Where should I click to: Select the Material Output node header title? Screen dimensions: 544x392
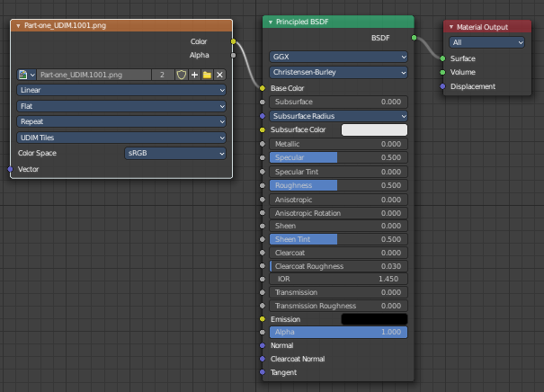(x=482, y=27)
